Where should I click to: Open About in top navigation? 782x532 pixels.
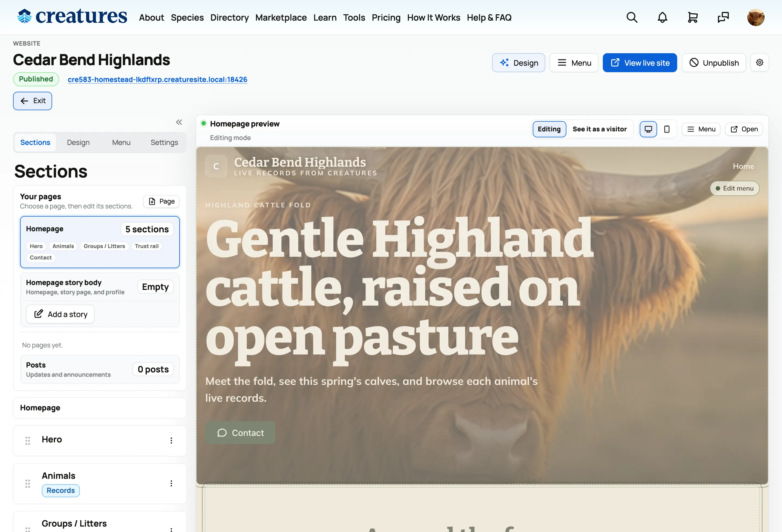[152, 17]
